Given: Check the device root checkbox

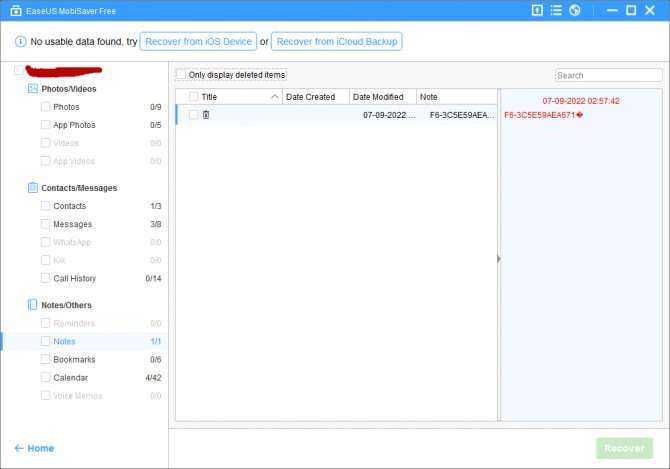Looking at the screenshot, I should point(19,70).
